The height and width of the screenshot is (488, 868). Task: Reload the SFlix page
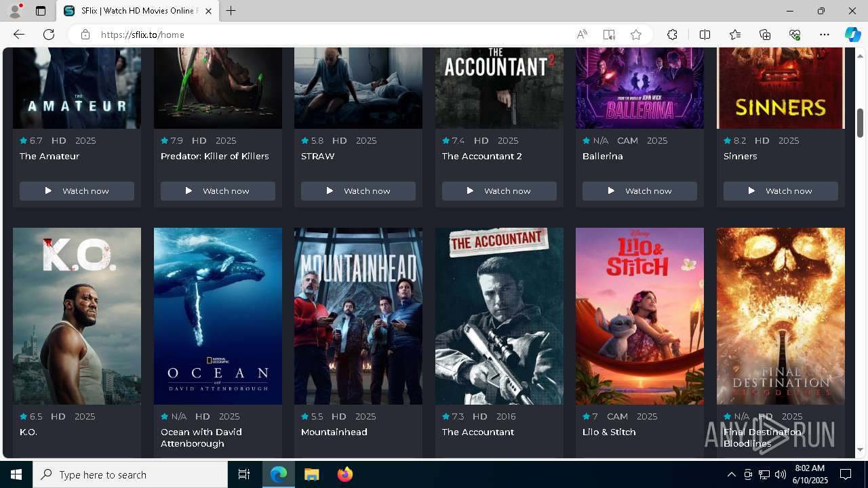(49, 35)
